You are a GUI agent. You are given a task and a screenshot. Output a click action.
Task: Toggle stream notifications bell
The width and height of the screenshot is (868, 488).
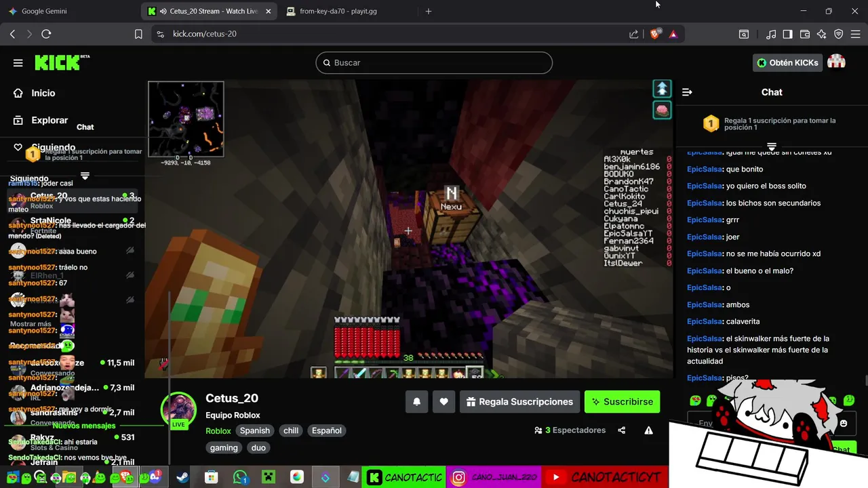417,402
